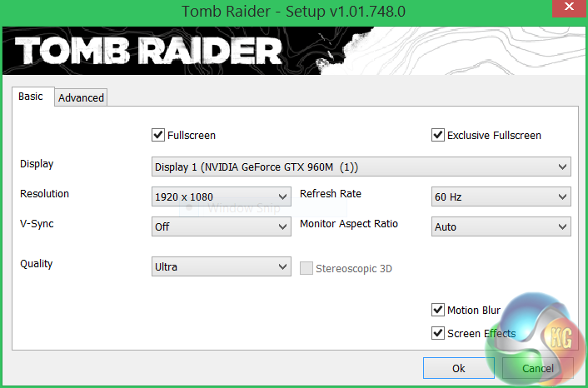This screenshot has height=388, width=588.
Task: Click the disabled Stereoscopic 3D checkbox
Action: (x=306, y=268)
